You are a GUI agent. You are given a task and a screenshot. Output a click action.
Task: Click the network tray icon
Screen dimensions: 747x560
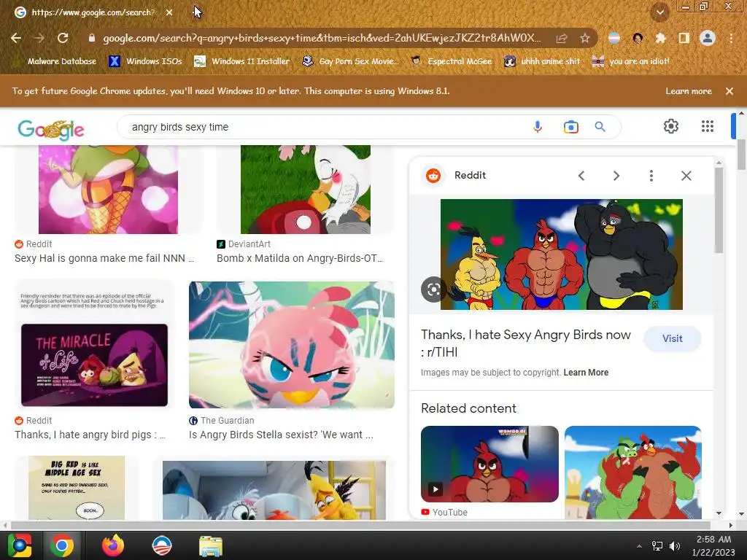click(657, 545)
